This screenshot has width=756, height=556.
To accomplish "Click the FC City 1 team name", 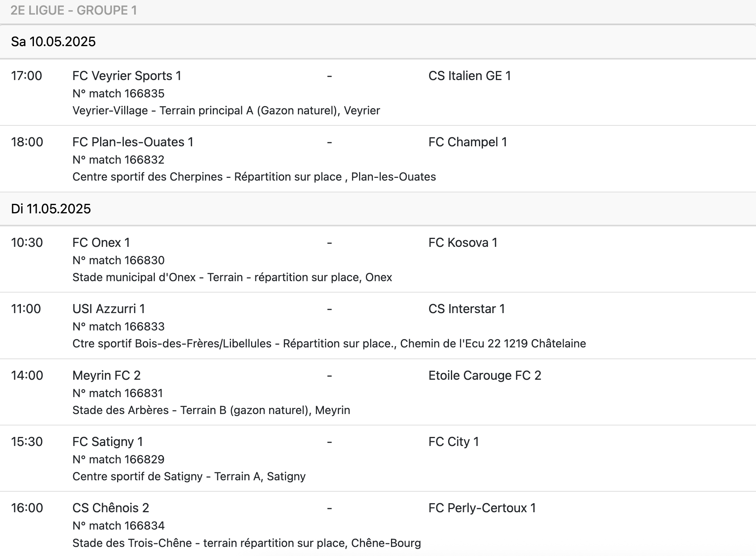I will tap(453, 442).
